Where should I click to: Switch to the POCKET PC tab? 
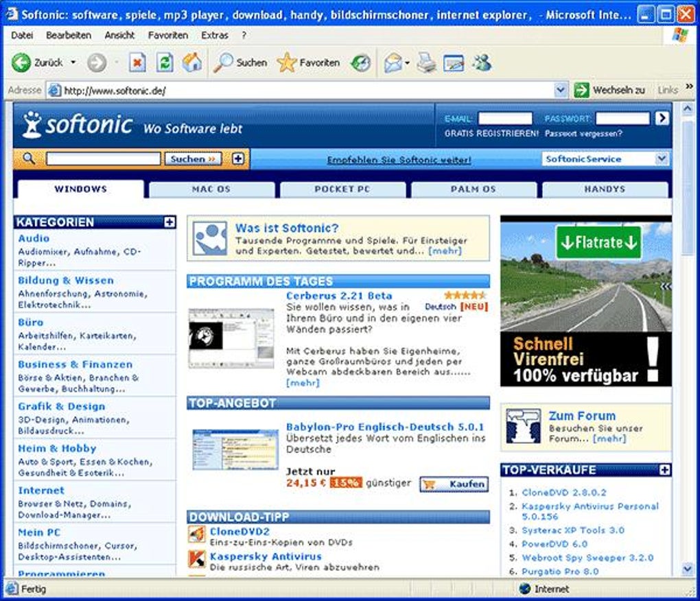(x=342, y=189)
